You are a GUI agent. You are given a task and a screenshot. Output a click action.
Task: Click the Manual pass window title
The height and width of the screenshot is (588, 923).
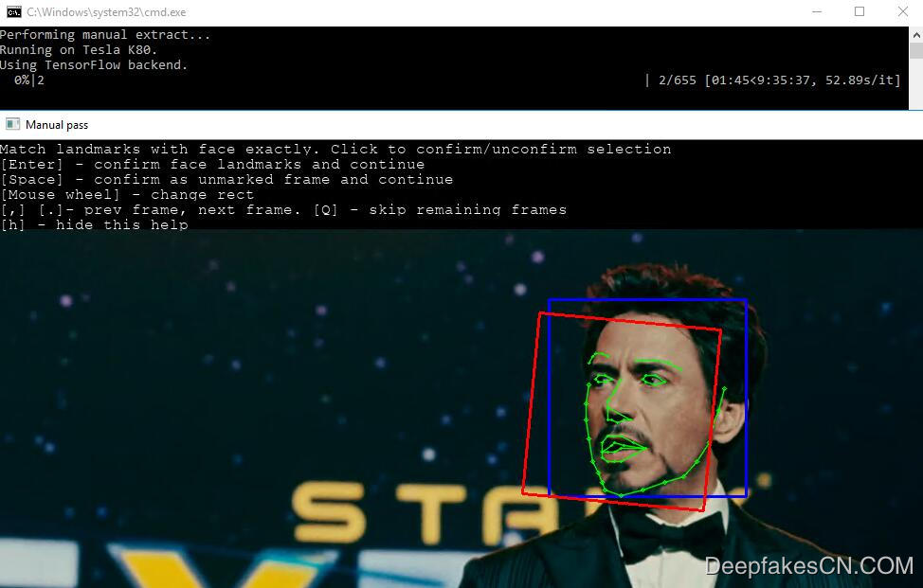pos(57,125)
